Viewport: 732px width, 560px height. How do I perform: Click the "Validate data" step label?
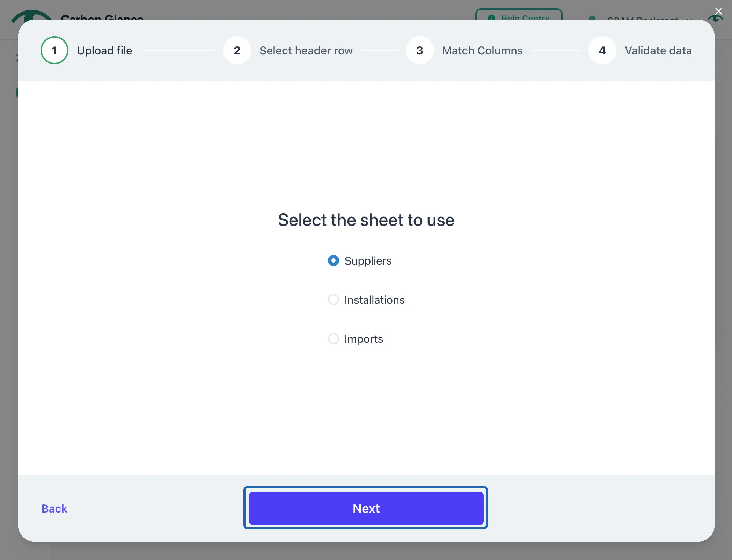pyautogui.click(x=658, y=51)
